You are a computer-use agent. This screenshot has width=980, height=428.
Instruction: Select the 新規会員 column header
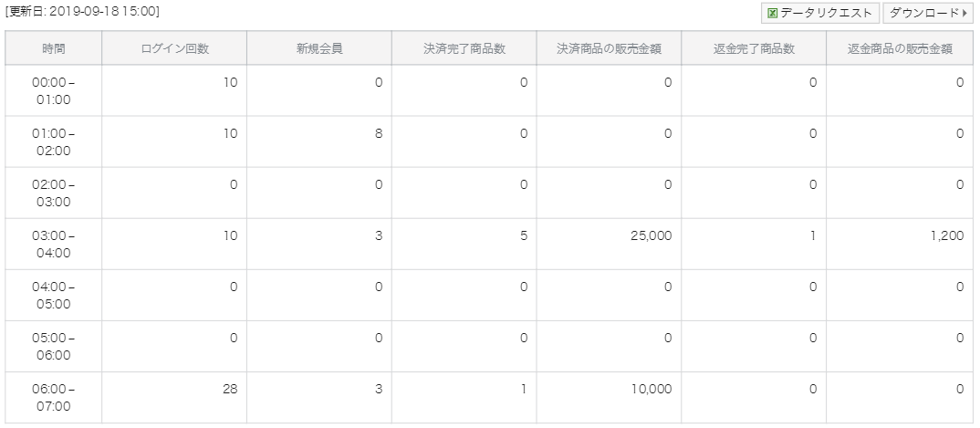[x=319, y=48]
